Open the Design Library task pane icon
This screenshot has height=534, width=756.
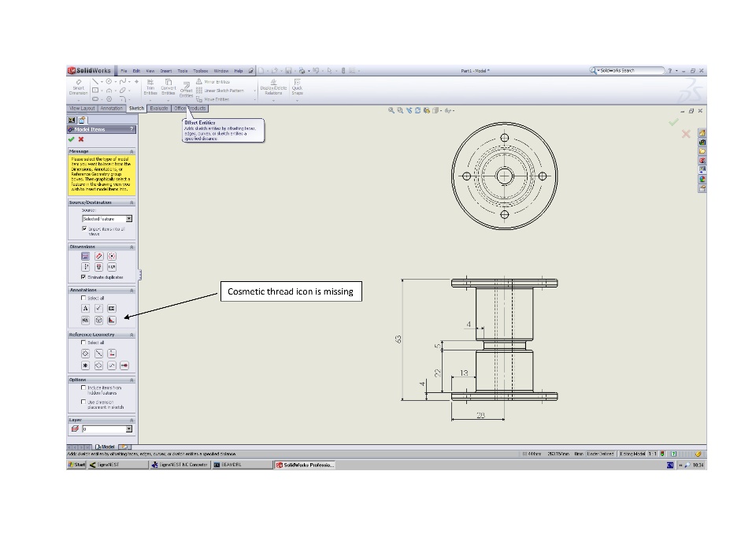point(702,143)
